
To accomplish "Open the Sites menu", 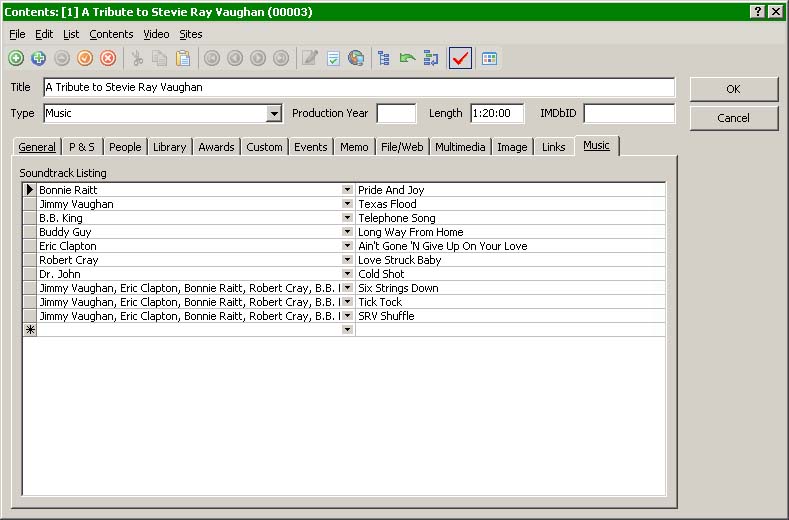I will click(191, 34).
